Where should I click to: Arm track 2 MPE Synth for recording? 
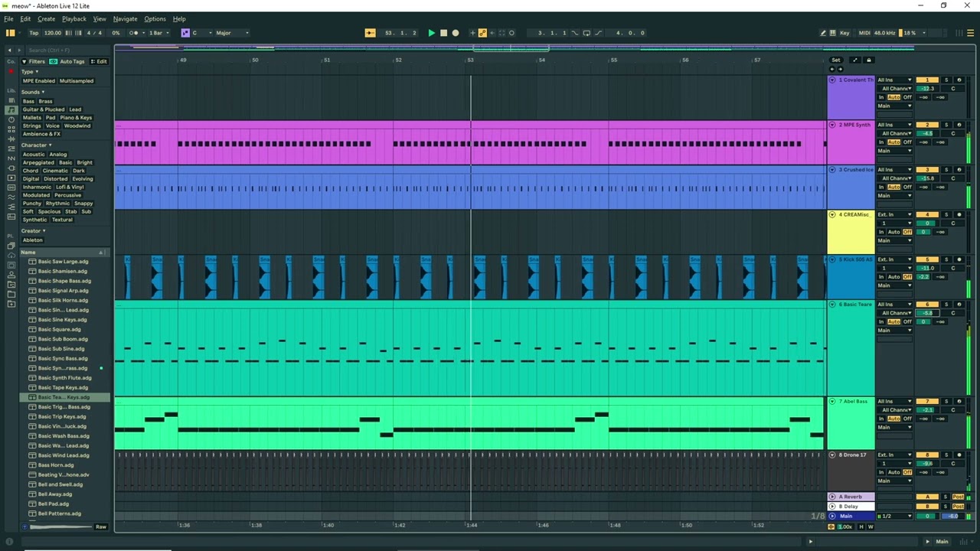[x=959, y=125]
